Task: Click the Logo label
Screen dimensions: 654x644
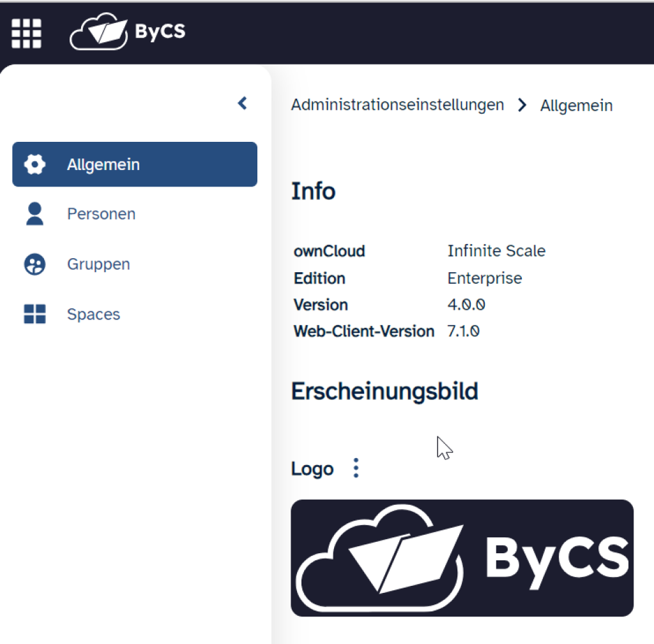Action: click(x=312, y=468)
